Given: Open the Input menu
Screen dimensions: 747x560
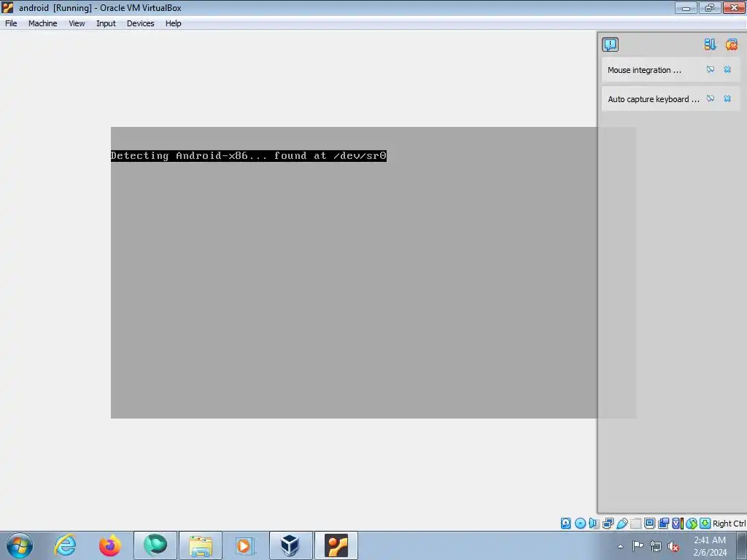Looking at the screenshot, I should click(106, 23).
